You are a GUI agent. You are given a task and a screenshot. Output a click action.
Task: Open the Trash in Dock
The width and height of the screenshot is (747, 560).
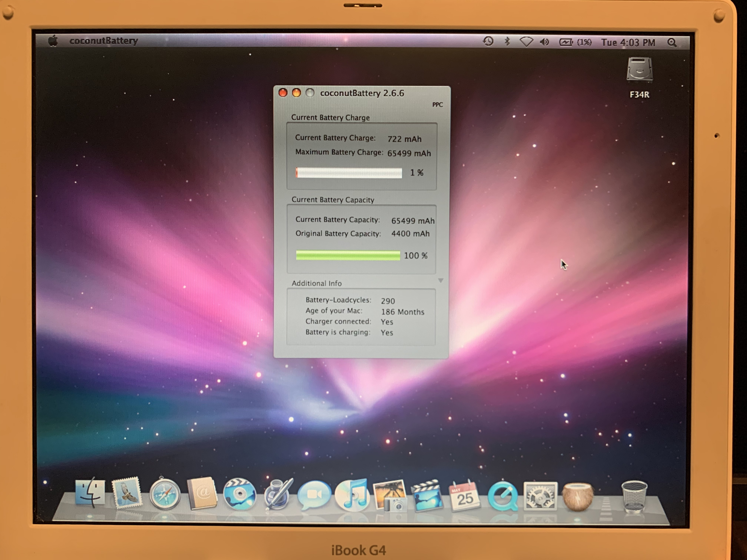(634, 497)
